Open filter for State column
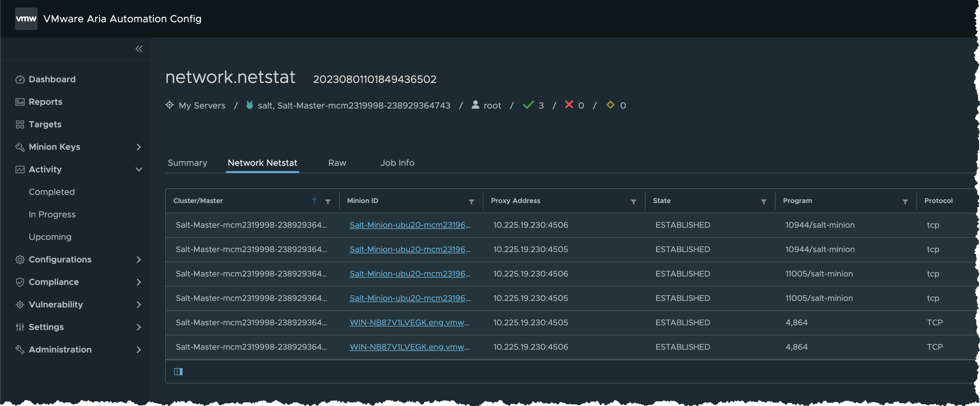The image size is (980, 406). point(763,202)
